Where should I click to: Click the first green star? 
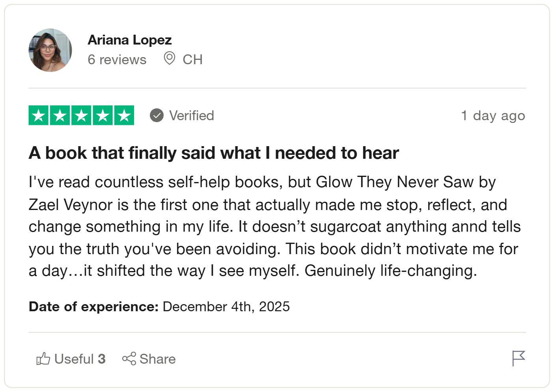tap(39, 115)
